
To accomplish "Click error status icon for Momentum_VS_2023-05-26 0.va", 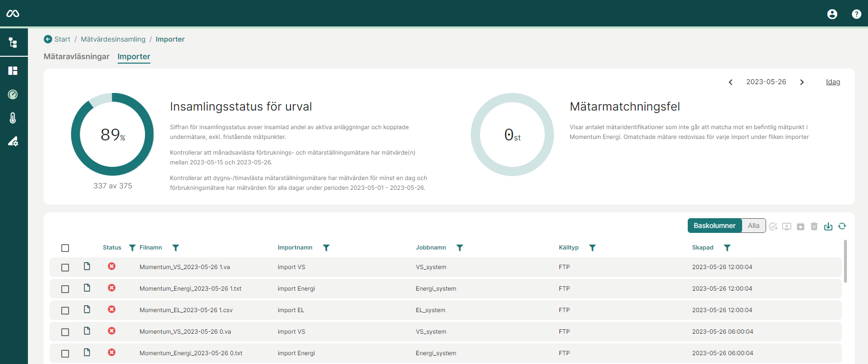I will 112,331.
